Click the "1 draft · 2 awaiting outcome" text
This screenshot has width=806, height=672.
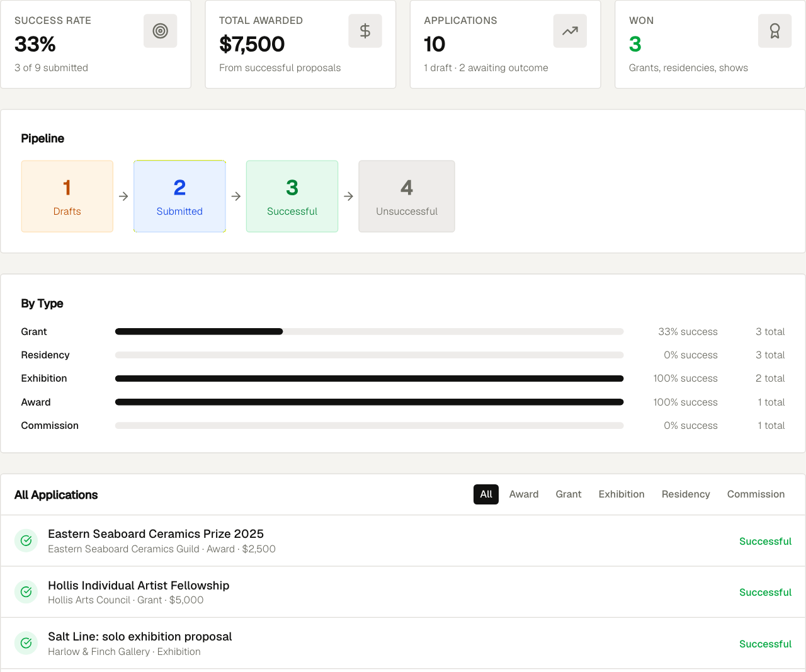click(486, 68)
